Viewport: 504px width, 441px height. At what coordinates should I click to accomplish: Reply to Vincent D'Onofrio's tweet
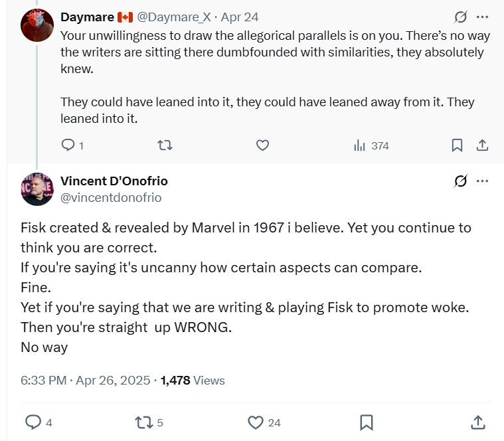[33, 422]
